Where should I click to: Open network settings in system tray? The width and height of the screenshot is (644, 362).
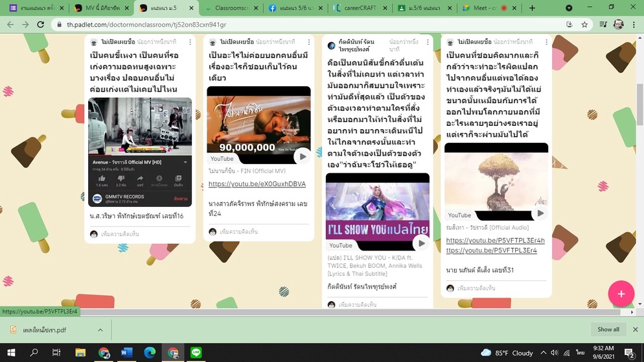point(566,353)
